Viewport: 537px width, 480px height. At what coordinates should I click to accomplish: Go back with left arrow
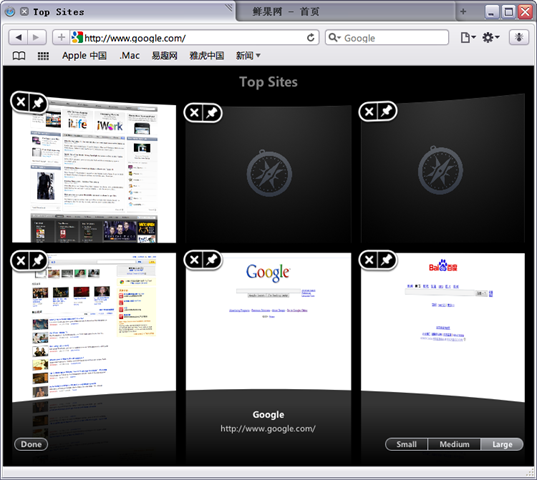pyautogui.click(x=18, y=37)
